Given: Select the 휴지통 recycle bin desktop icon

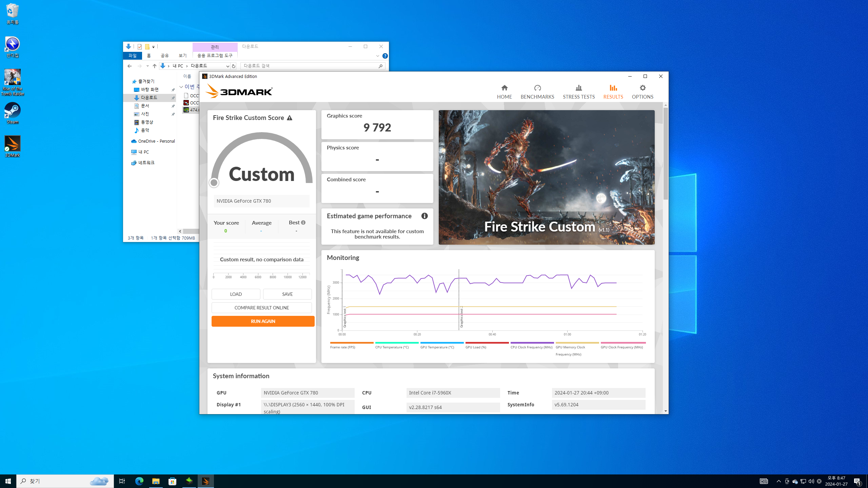Looking at the screenshot, I should tap(13, 14).
